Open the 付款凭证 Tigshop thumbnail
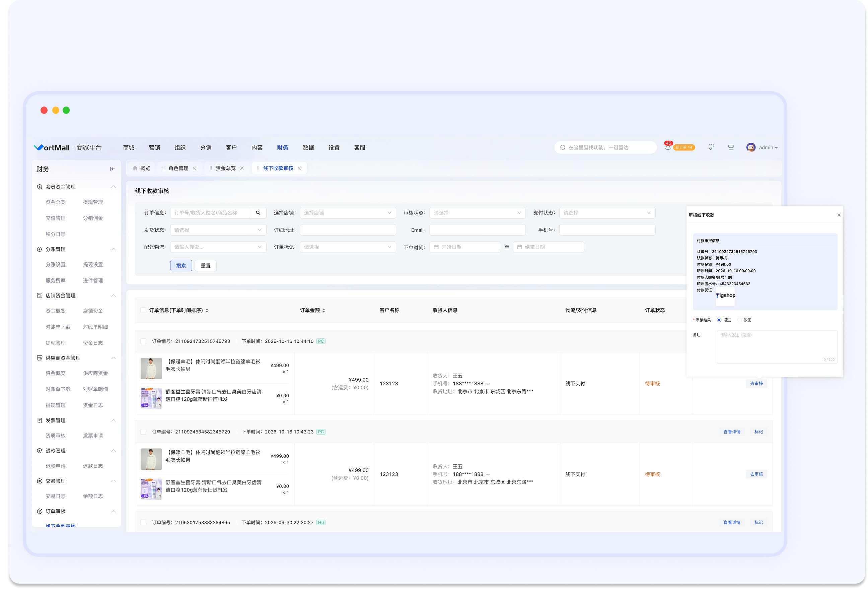This screenshot has height=589, width=868. (725, 297)
